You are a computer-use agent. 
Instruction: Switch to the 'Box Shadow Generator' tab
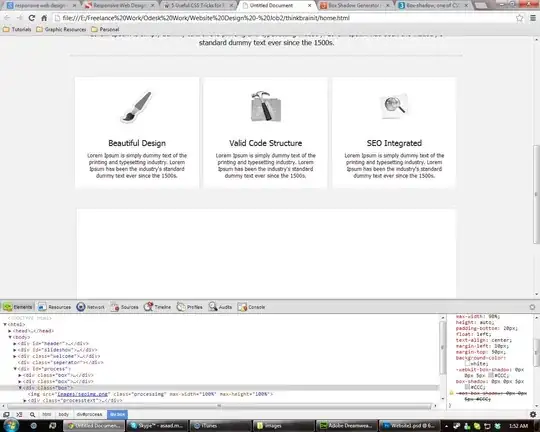pos(355,6)
